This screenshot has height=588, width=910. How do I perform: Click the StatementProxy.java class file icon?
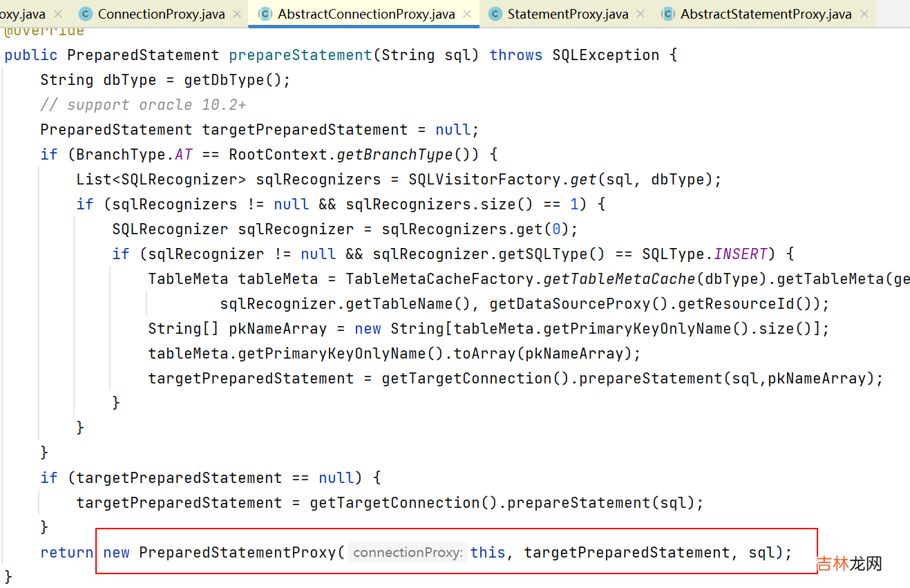[x=495, y=14]
